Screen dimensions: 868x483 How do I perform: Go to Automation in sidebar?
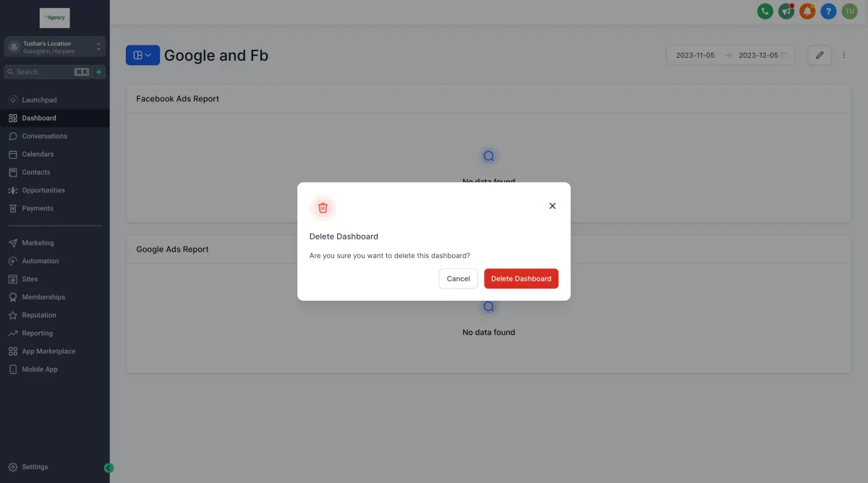55,261
